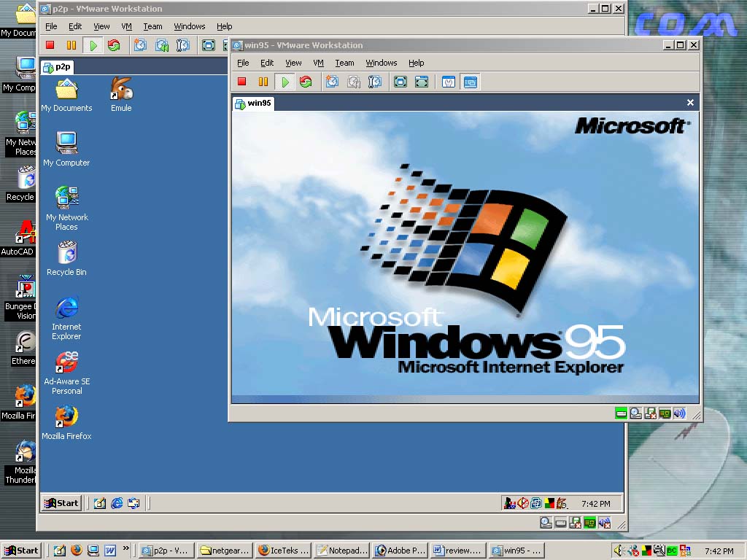Power on the p2p VM with green play button
Image resolution: width=747 pixels, height=560 pixels.
(x=93, y=45)
